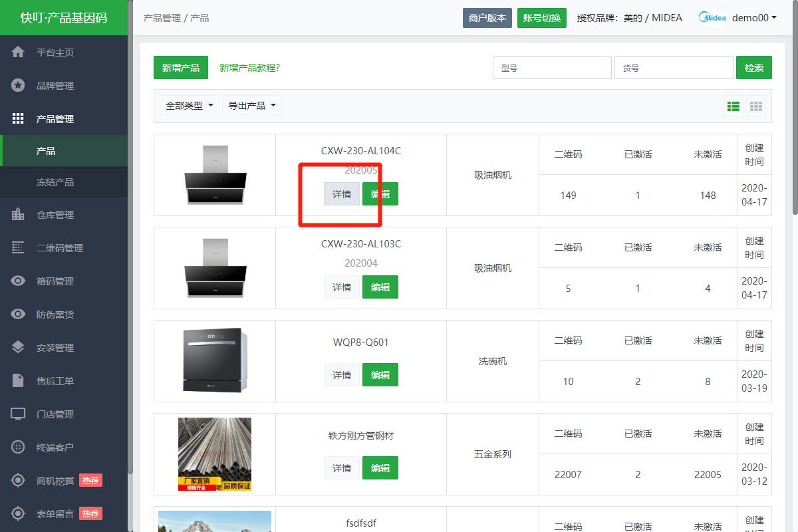
Task: Click the 新增产品 button
Action: click(181, 68)
